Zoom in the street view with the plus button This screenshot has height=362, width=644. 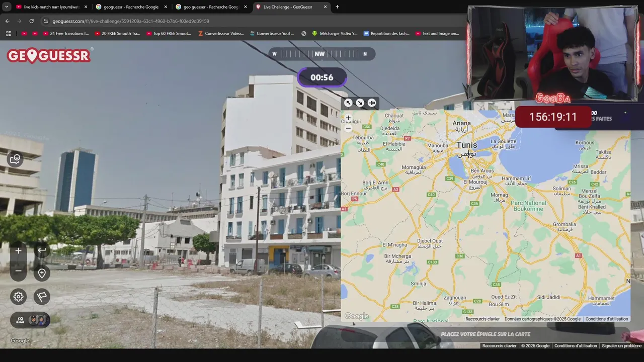[x=19, y=251]
